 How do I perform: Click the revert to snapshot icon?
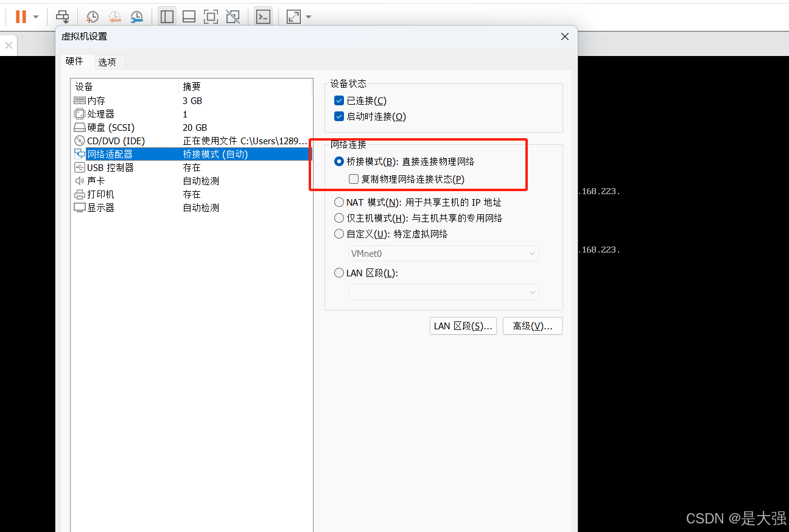[114, 17]
